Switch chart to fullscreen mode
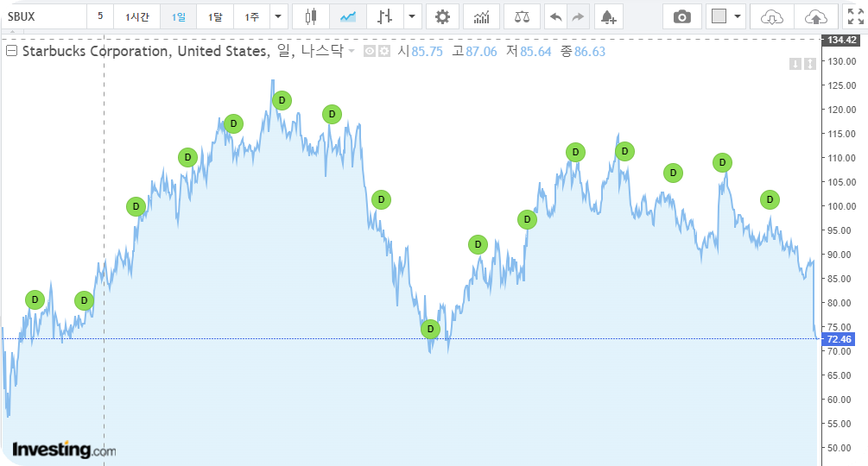The image size is (868, 466). coord(855,16)
